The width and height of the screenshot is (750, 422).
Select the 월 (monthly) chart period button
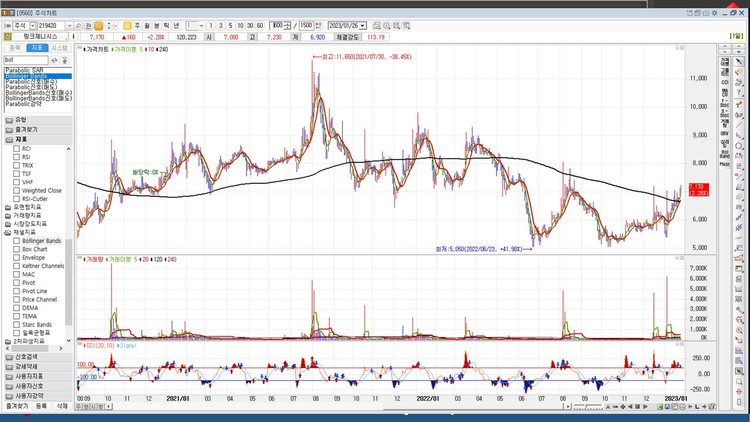[147, 25]
